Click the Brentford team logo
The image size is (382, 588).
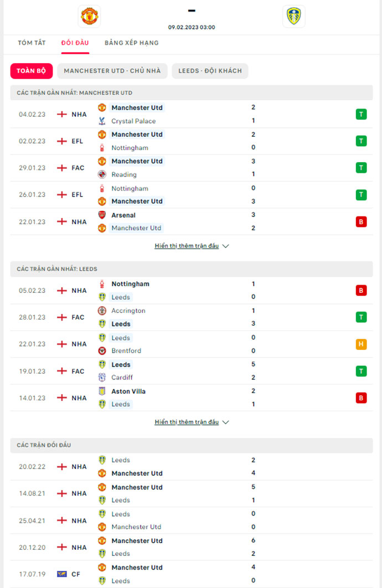[102, 350]
